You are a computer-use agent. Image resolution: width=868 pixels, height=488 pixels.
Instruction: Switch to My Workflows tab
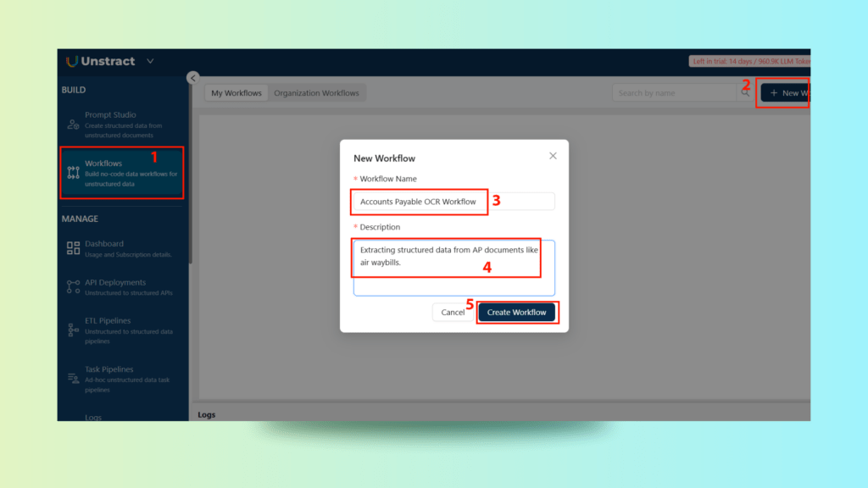236,93
